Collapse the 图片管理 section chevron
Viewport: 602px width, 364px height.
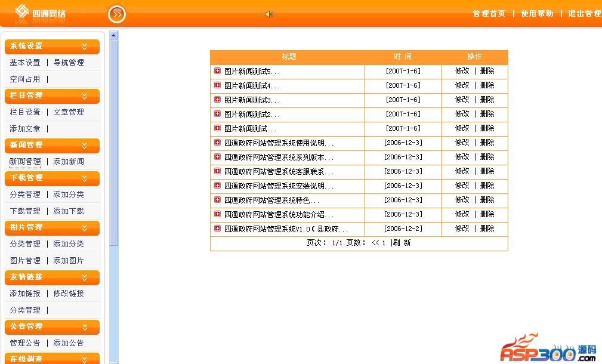tap(85, 228)
